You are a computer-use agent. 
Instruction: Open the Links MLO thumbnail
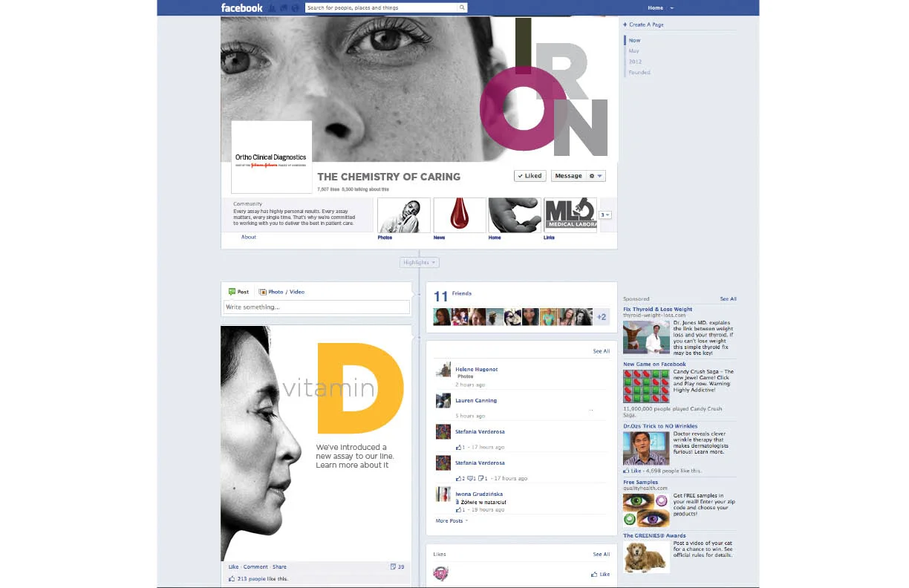(570, 215)
